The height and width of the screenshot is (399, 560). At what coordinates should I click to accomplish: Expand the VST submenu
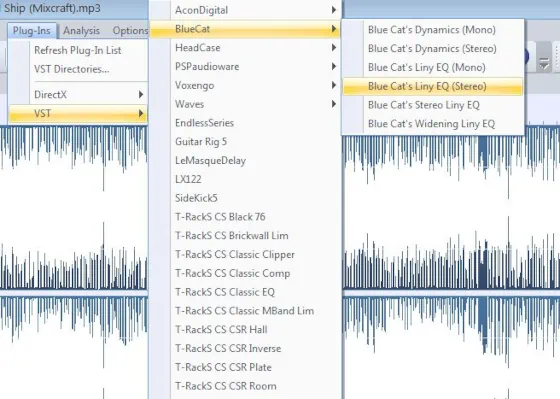pyautogui.click(x=78, y=114)
